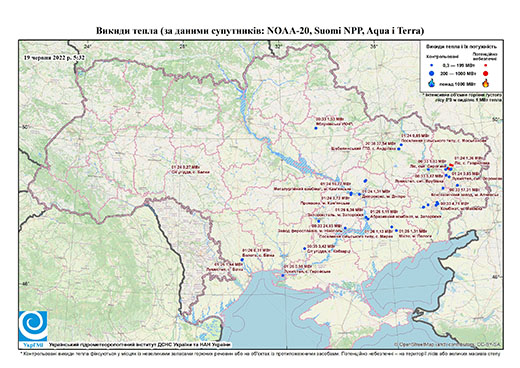This screenshot has width=520, height=368.
Task: Select the large red circle legend symbol
Action: [x=486, y=73]
